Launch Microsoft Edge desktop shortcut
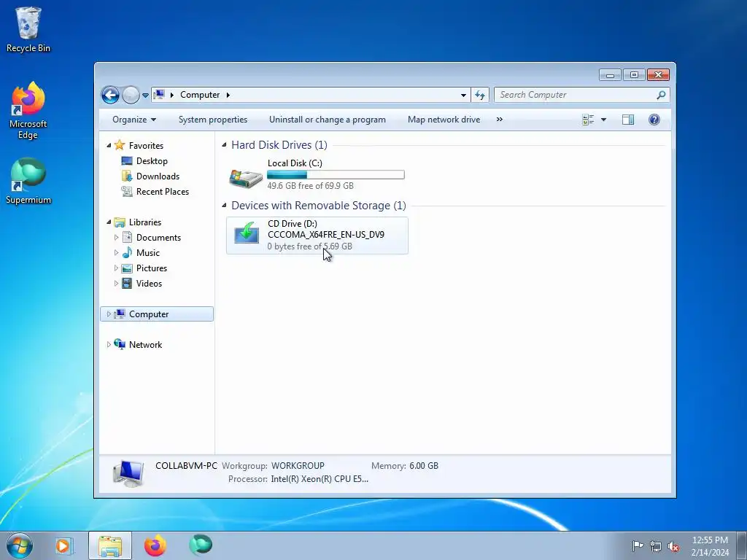The height and width of the screenshot is (560, 747). (28, 111)
